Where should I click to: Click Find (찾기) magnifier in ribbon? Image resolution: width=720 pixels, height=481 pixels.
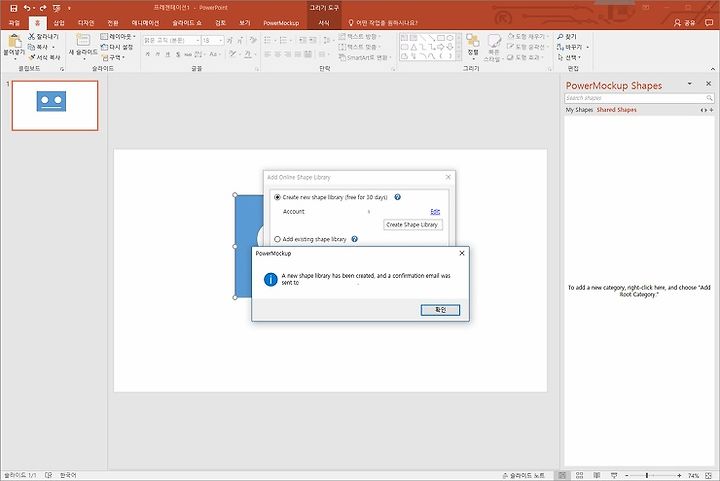tap(567, 36)
